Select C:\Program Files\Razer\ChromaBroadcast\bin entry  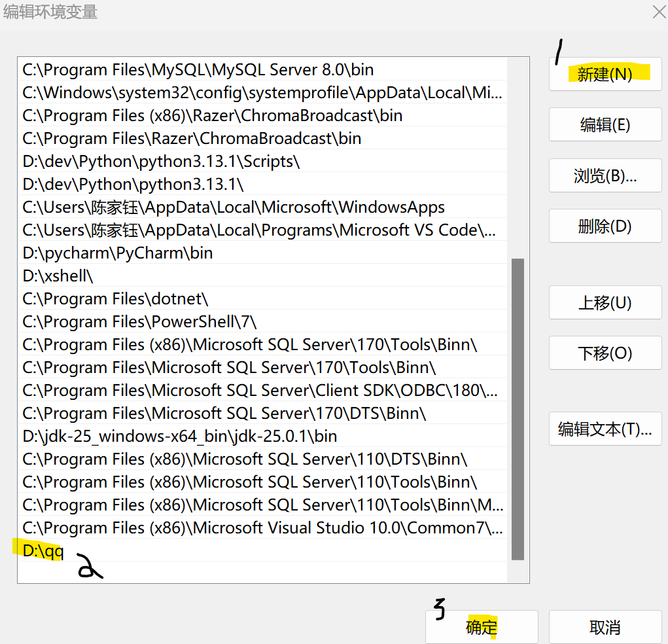pyautogui.click(x=262, y=139)
